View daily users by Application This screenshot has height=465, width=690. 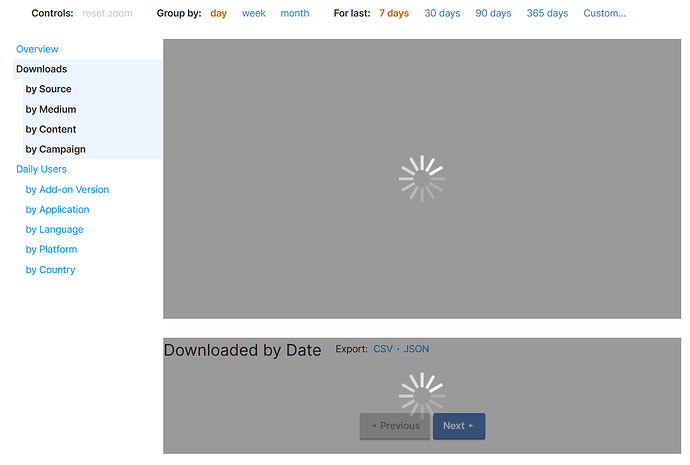tap(57, 209)
